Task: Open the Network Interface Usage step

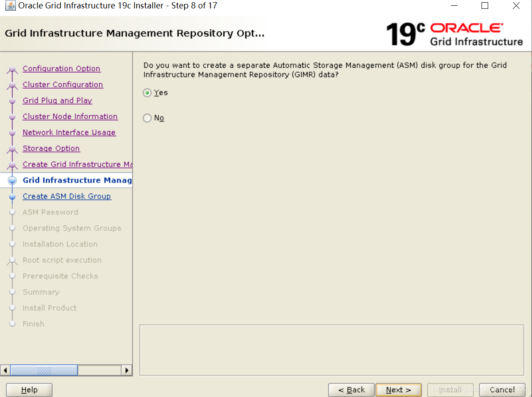Action: 69,132
